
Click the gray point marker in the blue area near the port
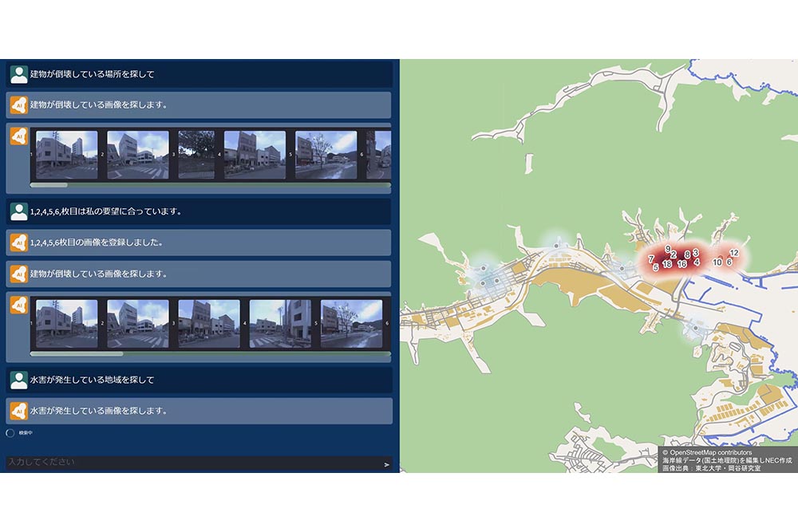[x=696, y=328]
